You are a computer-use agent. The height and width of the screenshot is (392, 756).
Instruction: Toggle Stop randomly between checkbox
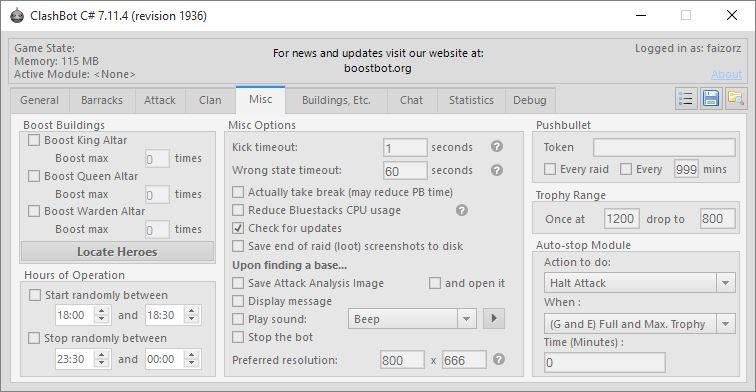[x=34, y=338]
